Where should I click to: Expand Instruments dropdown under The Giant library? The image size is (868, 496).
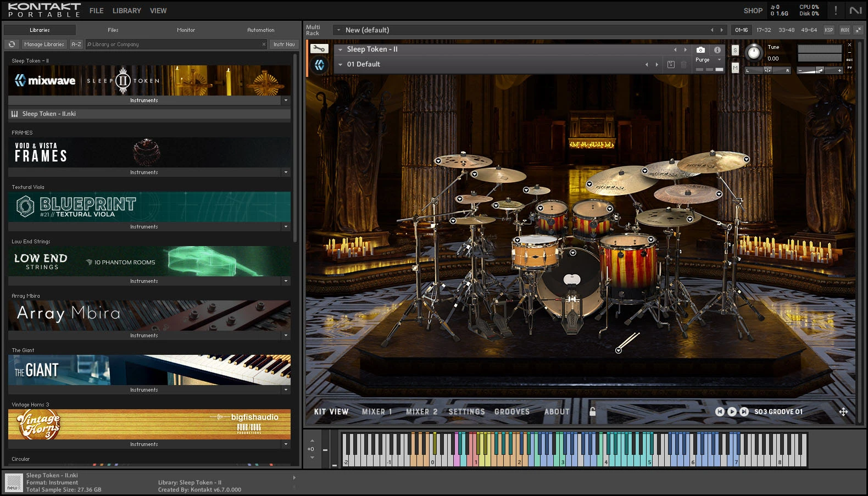[286, 390]
